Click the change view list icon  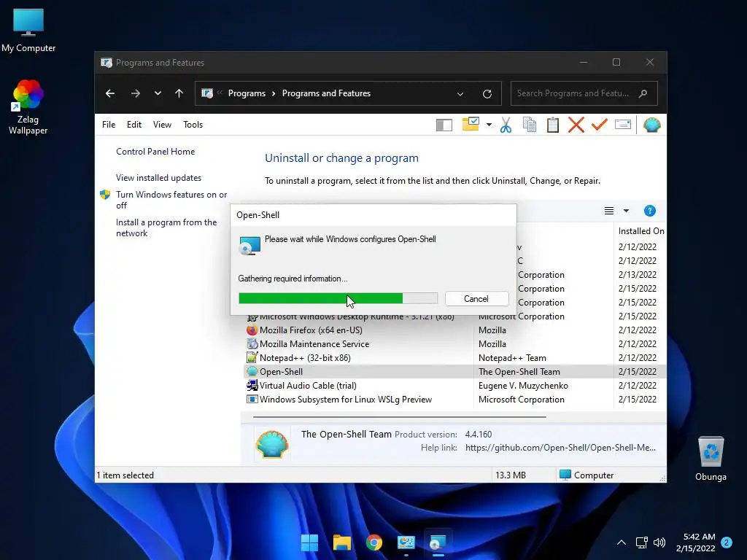coord(609,211)
